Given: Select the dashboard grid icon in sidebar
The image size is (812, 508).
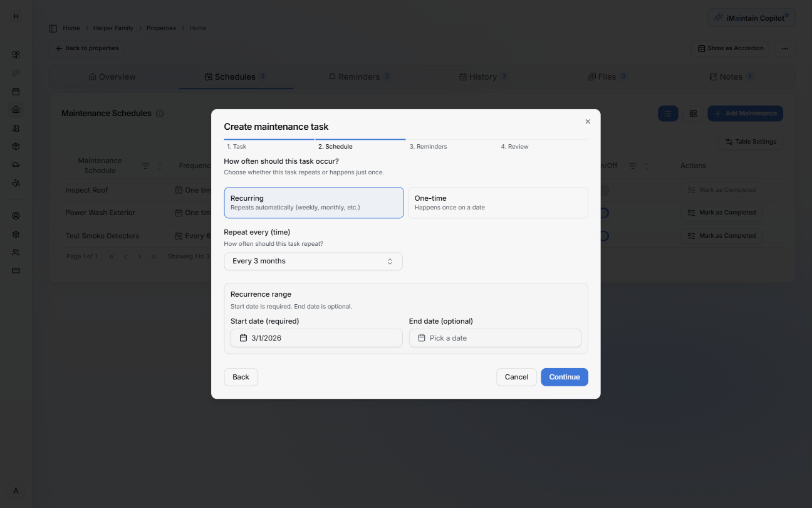Looking at the screenshot, I should (x=16, y=55).
